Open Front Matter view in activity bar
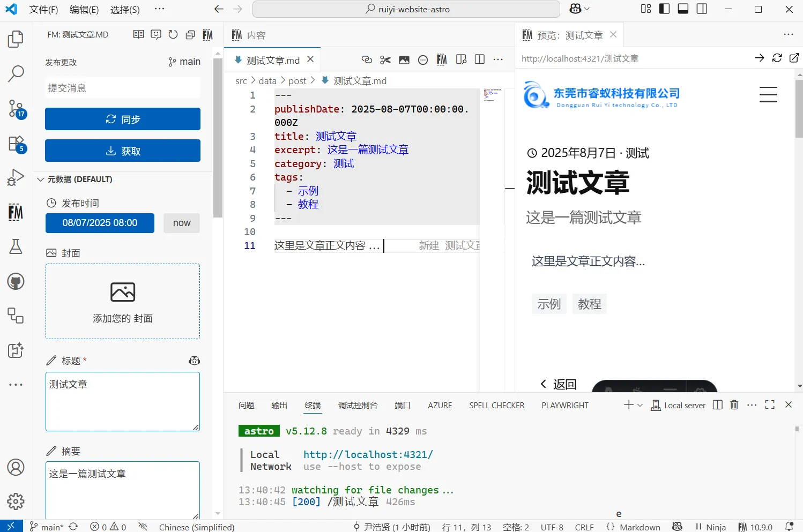The width and height of the screenshot is (803, 532). click(x=16, y=212)
